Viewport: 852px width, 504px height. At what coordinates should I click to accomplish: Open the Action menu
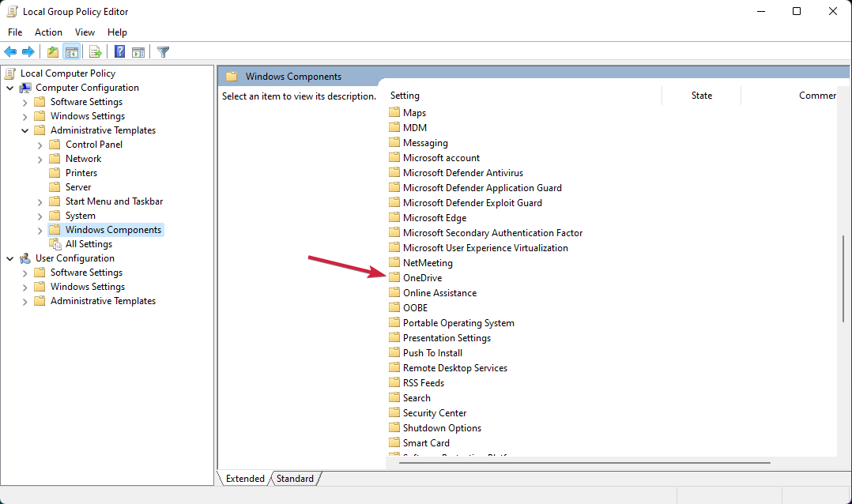point(48,32)
